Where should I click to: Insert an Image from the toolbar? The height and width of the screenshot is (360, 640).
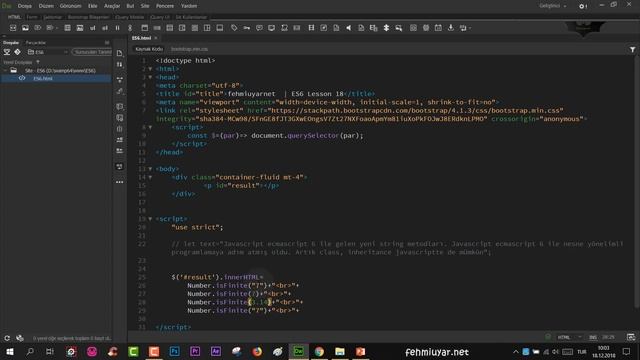tap(25, 28)
